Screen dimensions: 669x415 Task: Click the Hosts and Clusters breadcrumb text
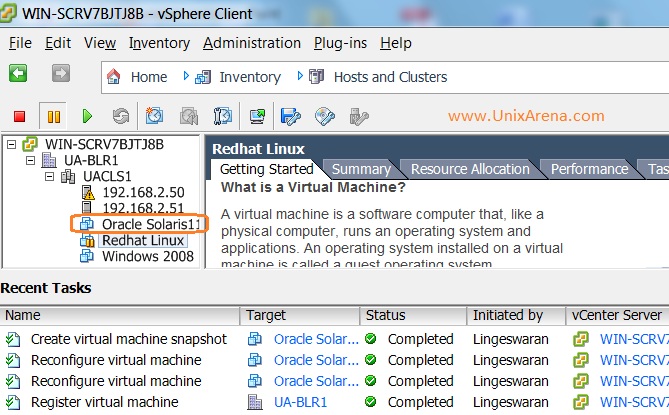(x=390, y=77)
